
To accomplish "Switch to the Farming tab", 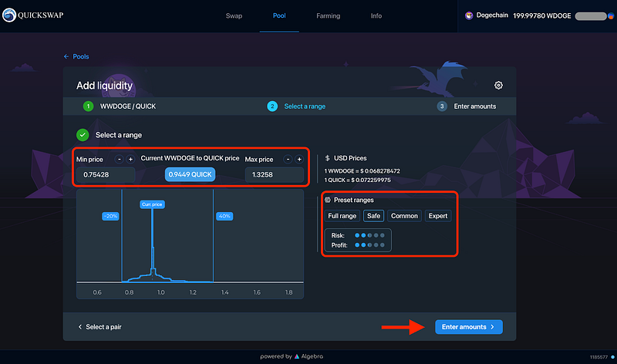I will (329, 15).
